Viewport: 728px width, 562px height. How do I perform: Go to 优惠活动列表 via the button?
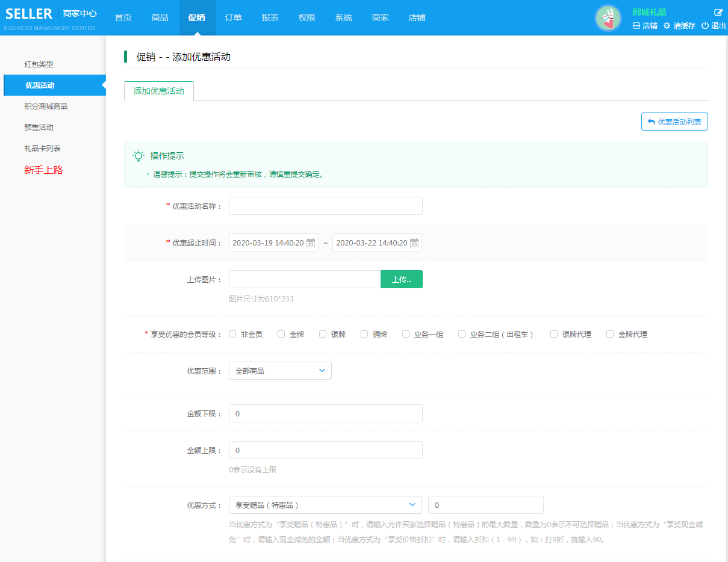674,122
